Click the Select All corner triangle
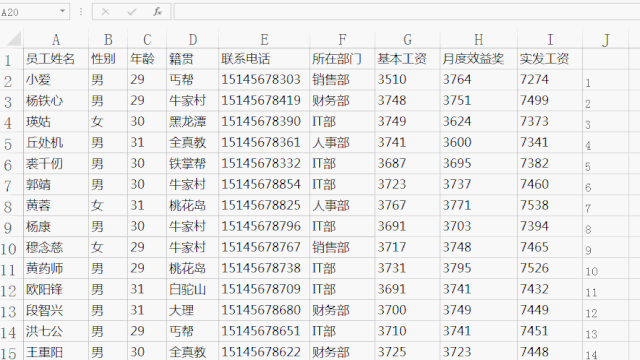The image size is (640, 360). [13, 39]
